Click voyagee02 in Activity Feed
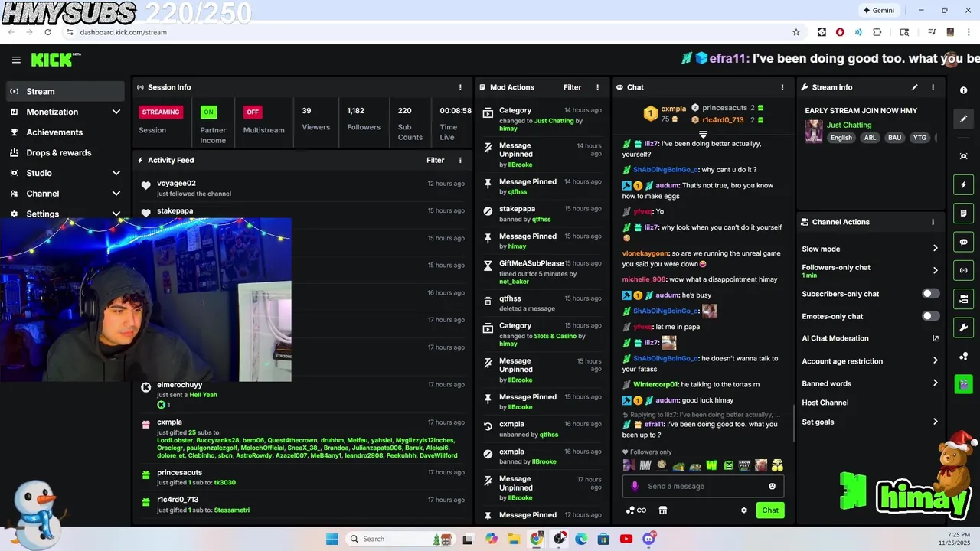 (176, 184)
